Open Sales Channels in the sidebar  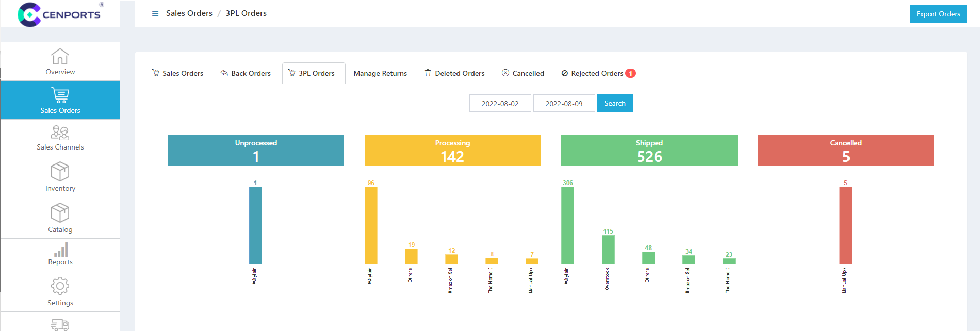[60, 138]
